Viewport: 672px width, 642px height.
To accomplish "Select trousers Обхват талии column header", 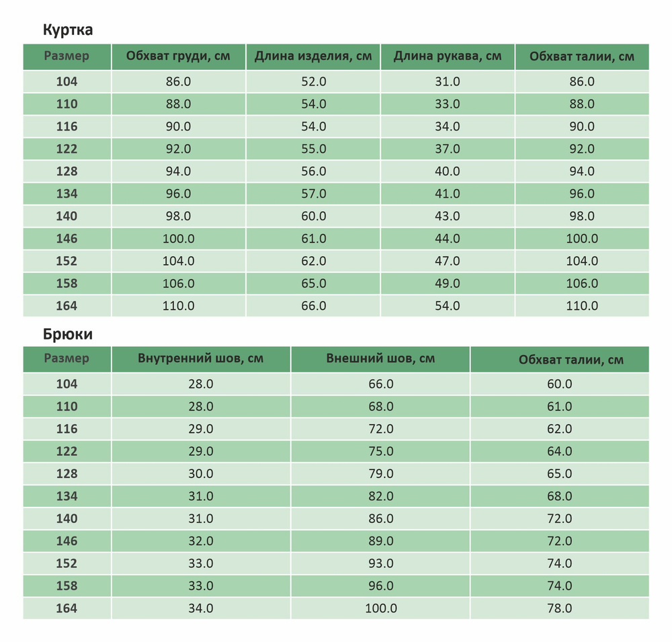I will [571, 360].
